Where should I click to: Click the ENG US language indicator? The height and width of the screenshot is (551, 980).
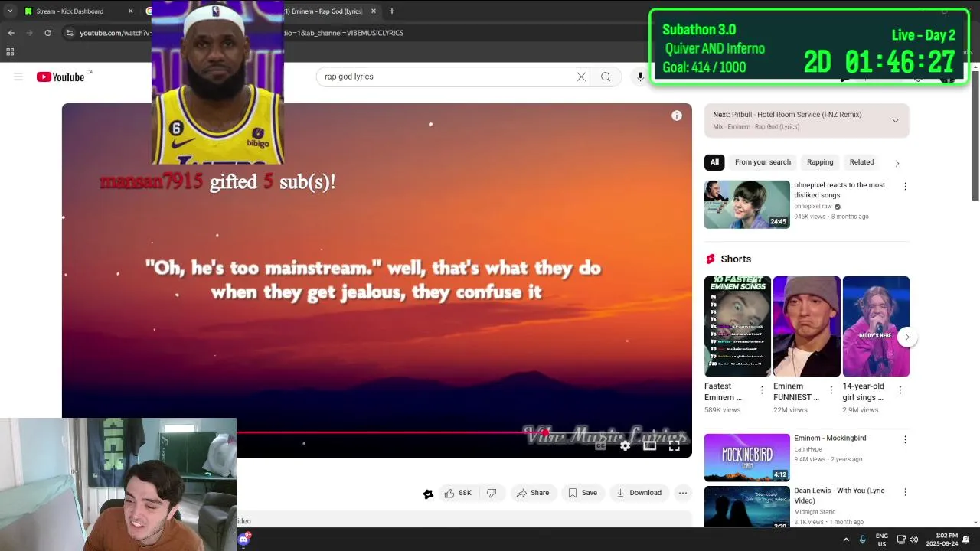882,540
